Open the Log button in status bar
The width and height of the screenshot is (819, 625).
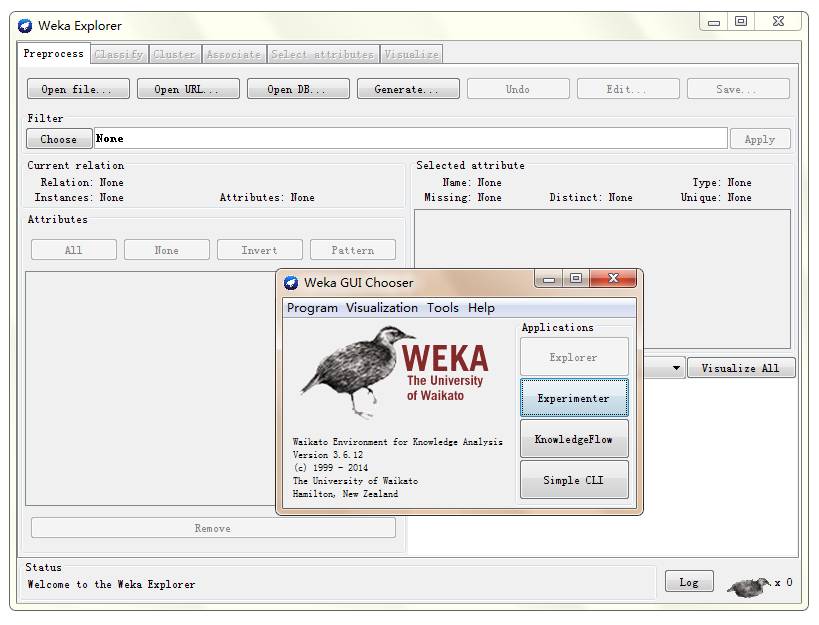pos(689,582)
